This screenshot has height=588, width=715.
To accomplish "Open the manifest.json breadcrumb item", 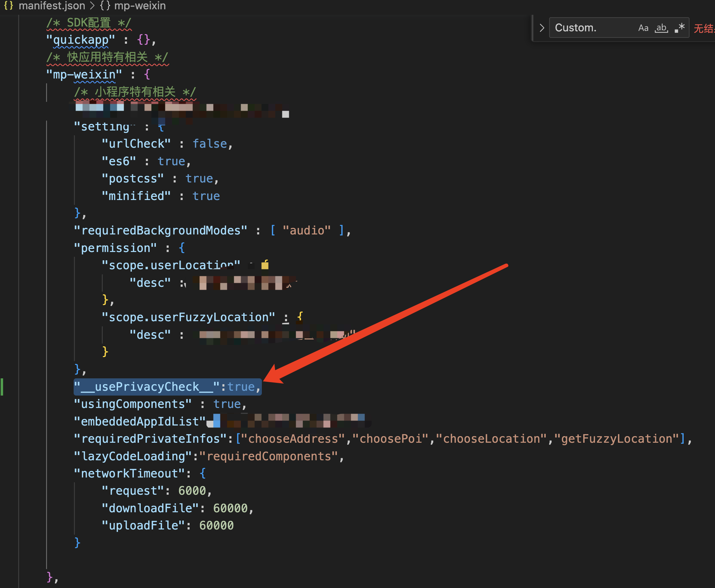I will point(52,6).
